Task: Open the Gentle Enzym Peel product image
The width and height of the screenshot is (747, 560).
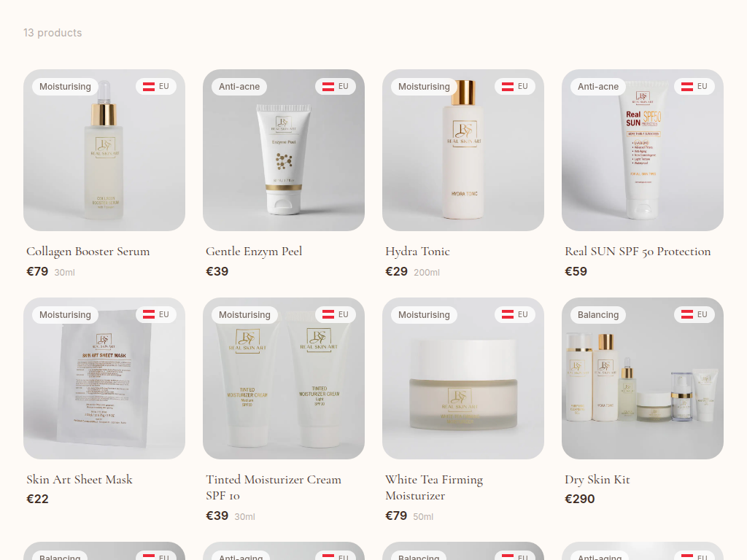Action: coord(284,150)
